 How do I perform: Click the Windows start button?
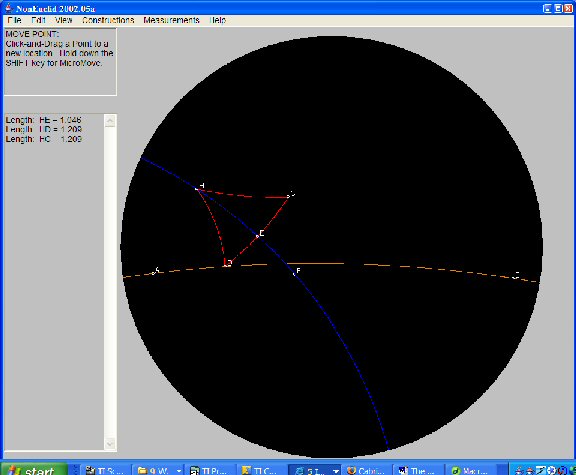pos(34,470)
